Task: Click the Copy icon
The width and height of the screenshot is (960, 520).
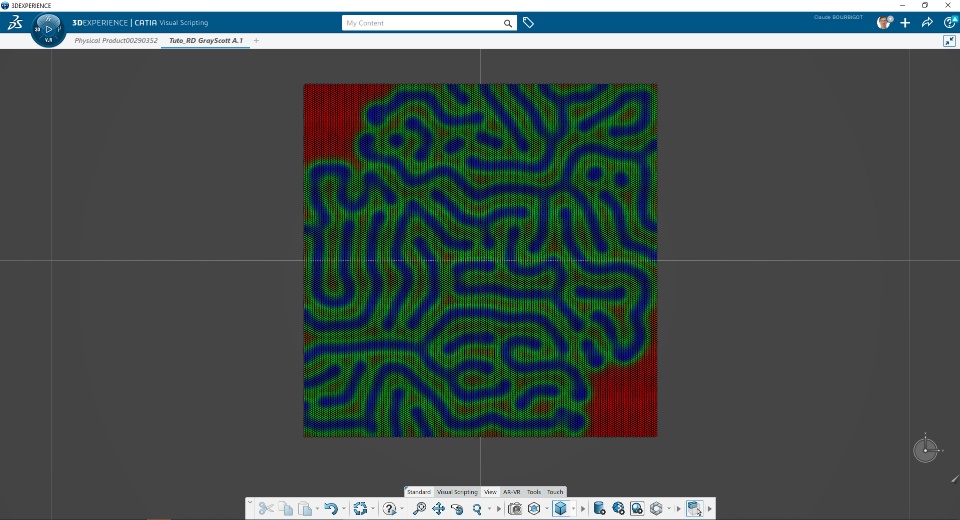Action: [x=285, y=508]
